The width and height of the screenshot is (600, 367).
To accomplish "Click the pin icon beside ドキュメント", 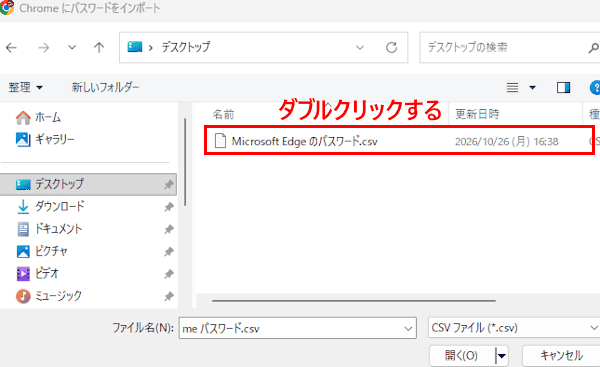I will click(169, 229).
